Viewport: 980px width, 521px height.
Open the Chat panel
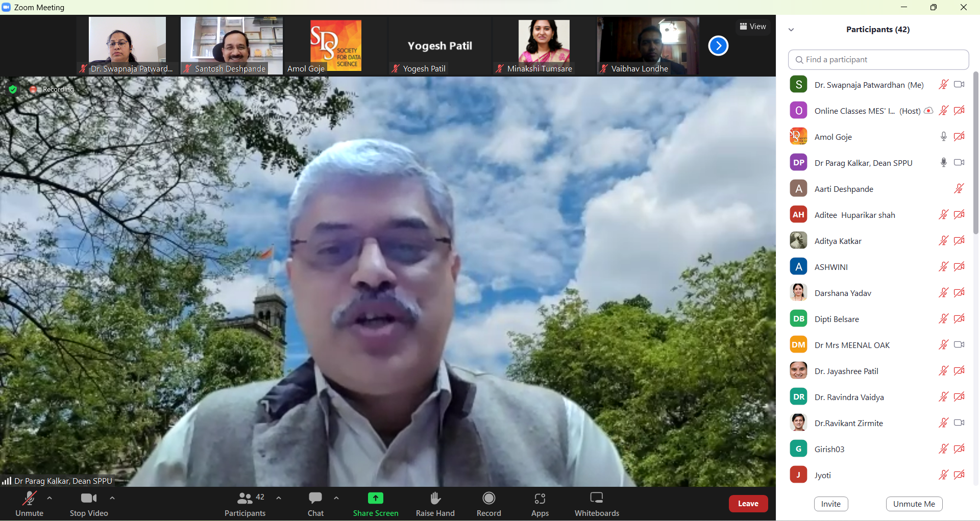[x=315, y=503]
